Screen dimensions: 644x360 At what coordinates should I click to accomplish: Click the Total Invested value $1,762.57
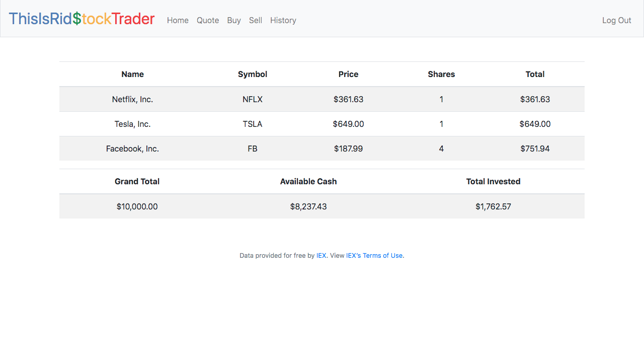coord(493,206)
